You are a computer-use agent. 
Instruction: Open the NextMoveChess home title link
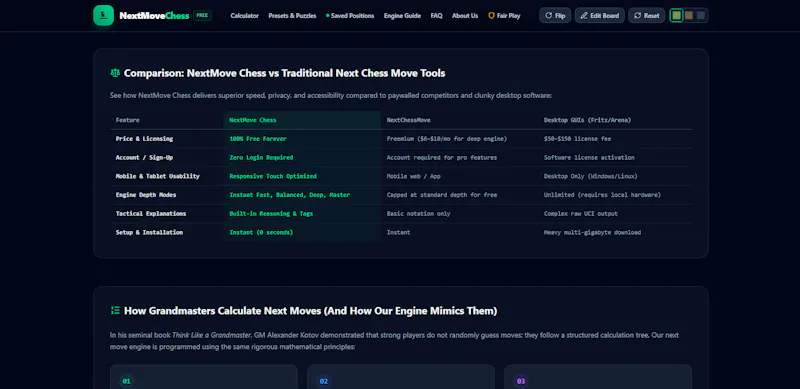click(154, 16)
